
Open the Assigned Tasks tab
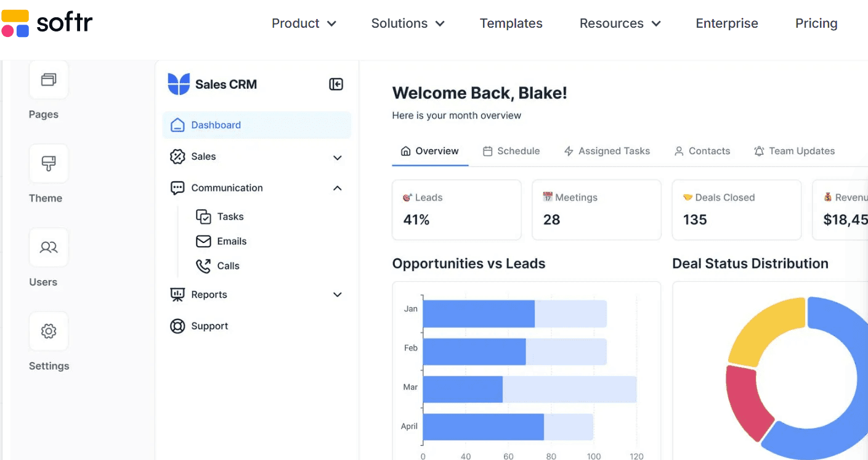(x=607, y=151)
